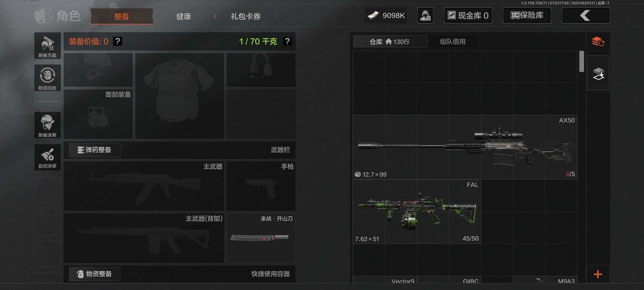Screen dimensions: 644x290
Task: Click the question mark beside weight 1/70 千克
Action: pos(287,41)
